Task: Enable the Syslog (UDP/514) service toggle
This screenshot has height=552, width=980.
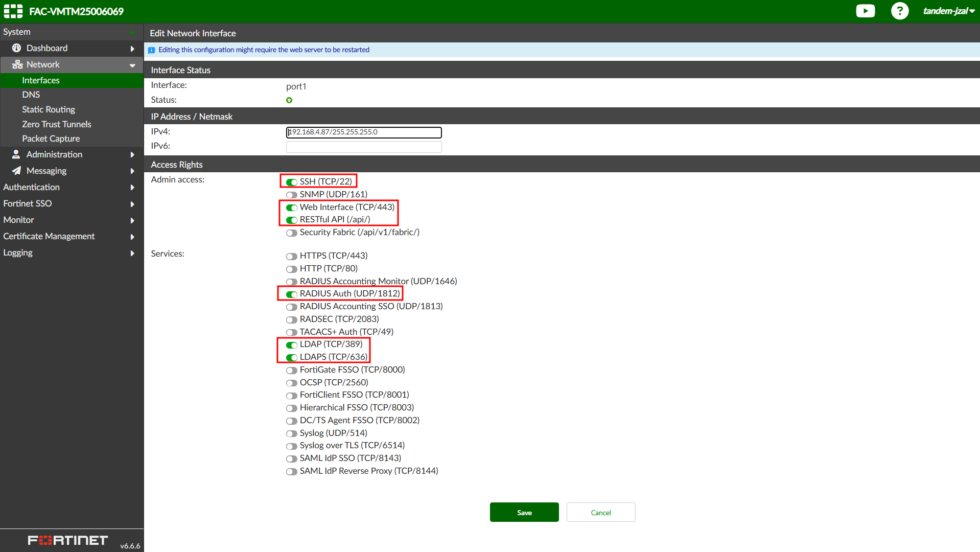Action: (x=292, y=433)
